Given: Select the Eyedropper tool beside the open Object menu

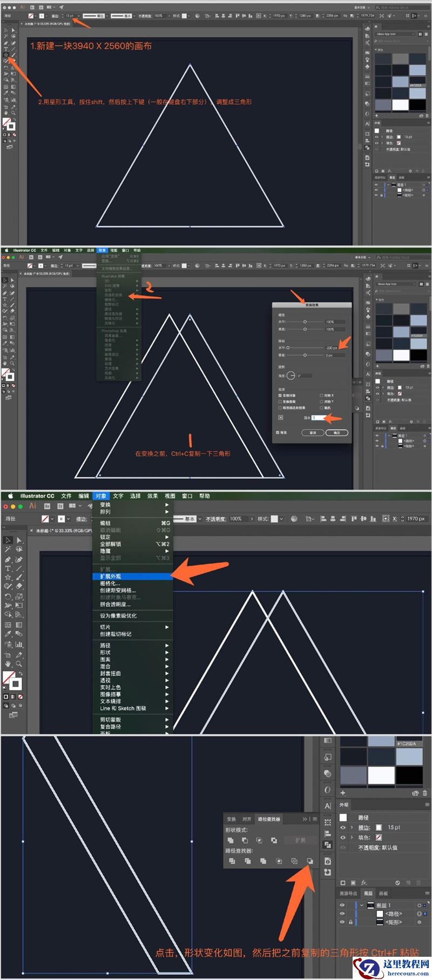Looking at the screenshot, I should [8, 635].
